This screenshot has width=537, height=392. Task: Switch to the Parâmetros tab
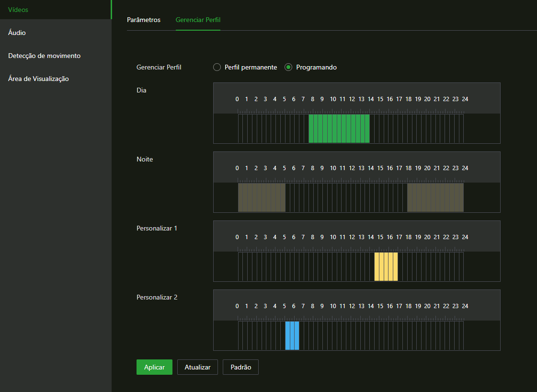pyautogui.click(x=144, y=20)
